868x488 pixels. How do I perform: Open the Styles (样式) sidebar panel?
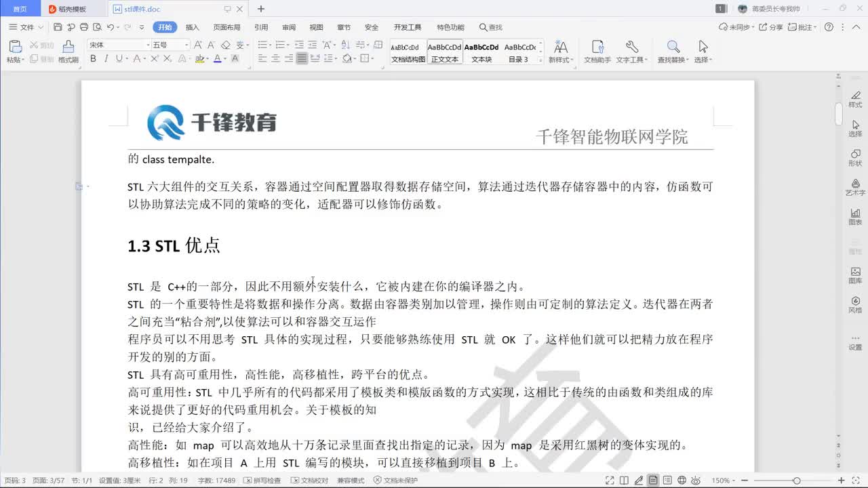point(855,99)
